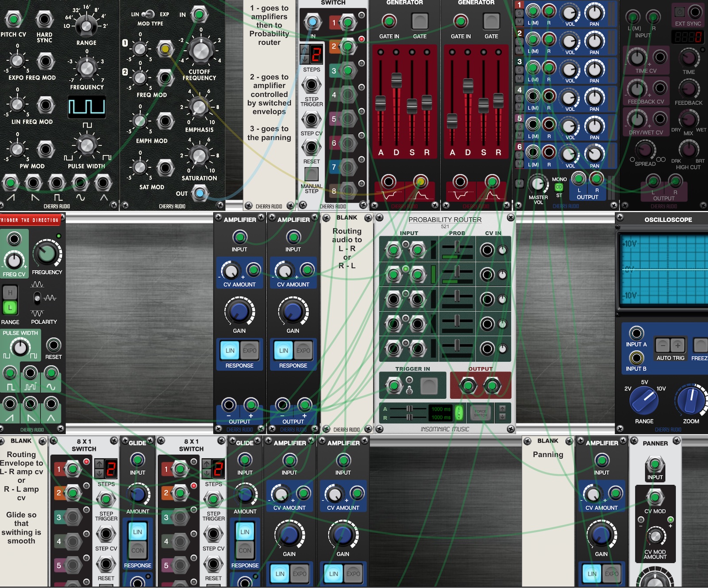Click the LFO PULSE WIDTH knob
The image size is (708, 588).
tap(20, 348)
